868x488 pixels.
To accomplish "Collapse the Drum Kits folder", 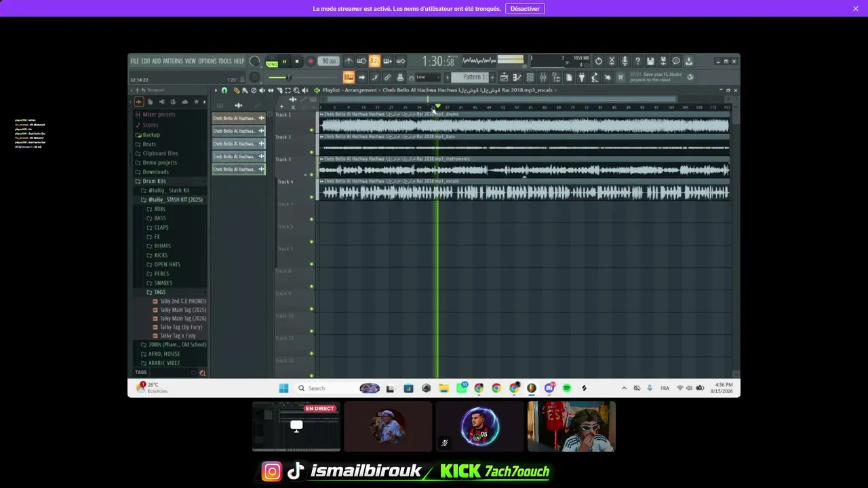I will click(154, 181).
